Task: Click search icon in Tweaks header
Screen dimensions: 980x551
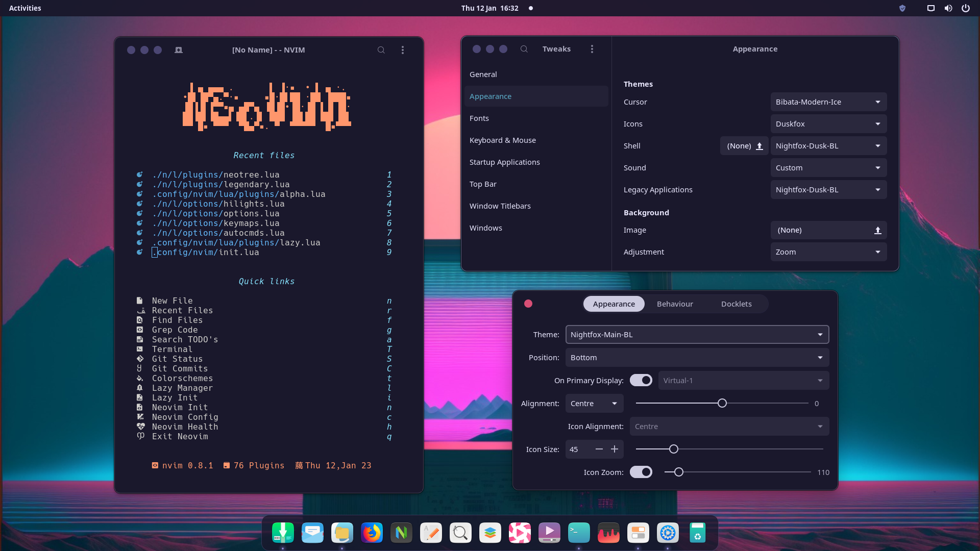Action: [x=524, y=49]
